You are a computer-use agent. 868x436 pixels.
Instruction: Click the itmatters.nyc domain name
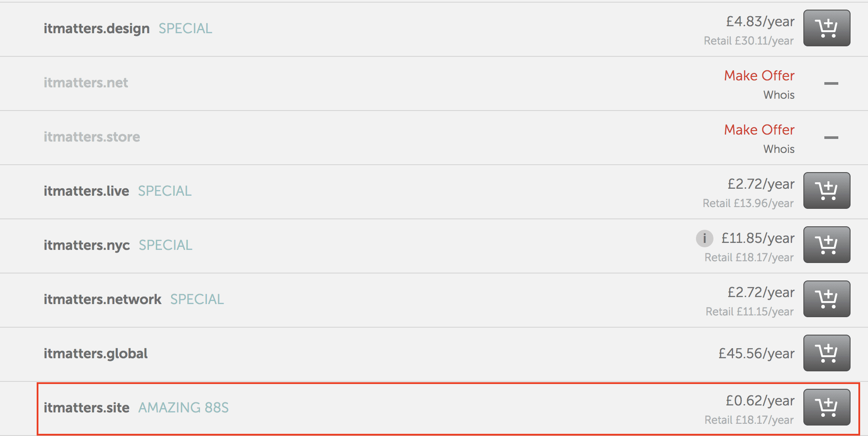pos(86,246)
